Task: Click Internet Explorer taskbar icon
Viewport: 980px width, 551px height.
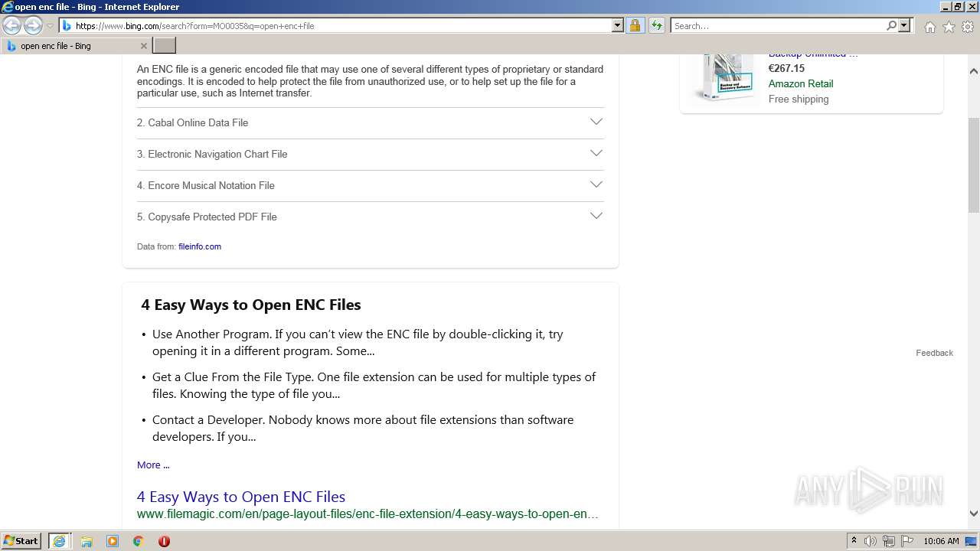Action: tap(60, 541)
